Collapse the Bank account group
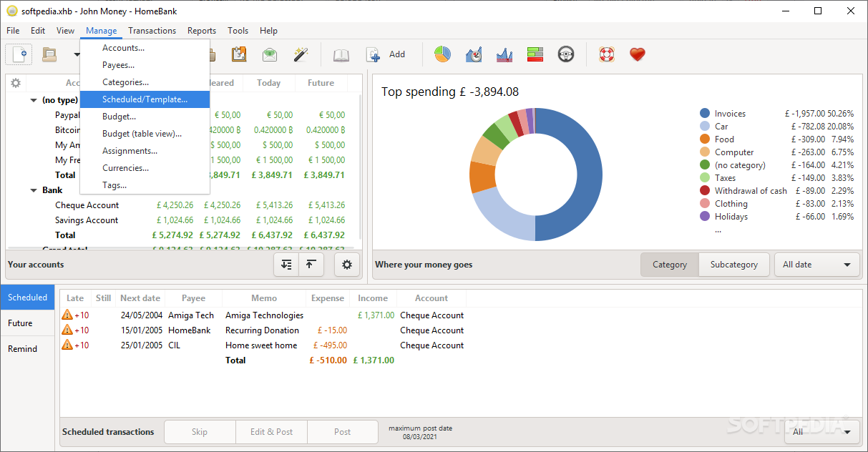The height and width of the screenshot is (452, 868). 34,190
